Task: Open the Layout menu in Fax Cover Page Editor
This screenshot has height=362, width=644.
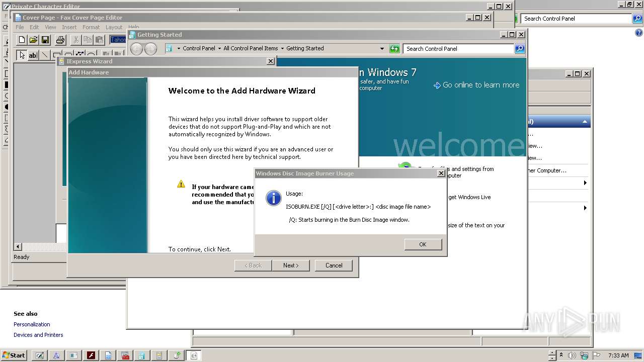Action: point(114,27)
